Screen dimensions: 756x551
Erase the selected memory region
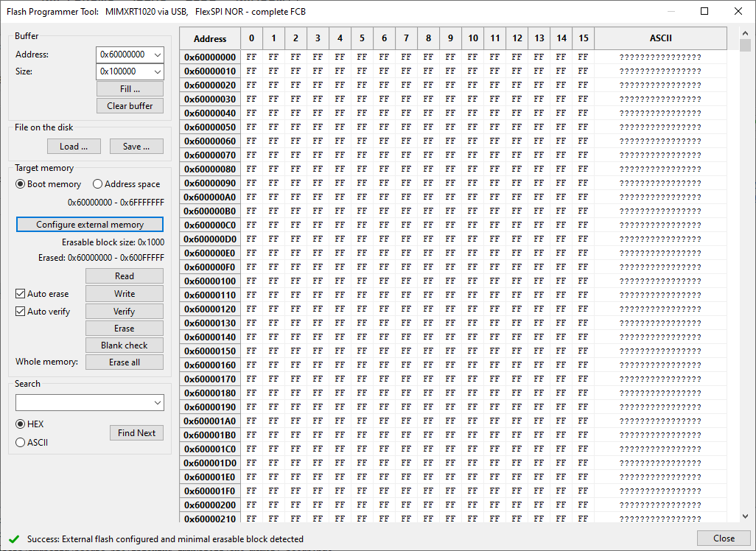(x=124, y=328)
